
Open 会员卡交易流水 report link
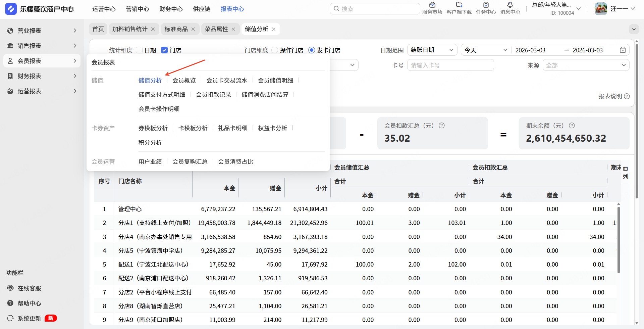coord(227,81)
